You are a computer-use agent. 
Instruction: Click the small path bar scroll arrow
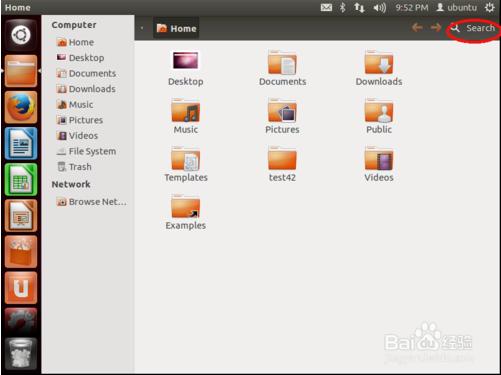coord(142,28)
